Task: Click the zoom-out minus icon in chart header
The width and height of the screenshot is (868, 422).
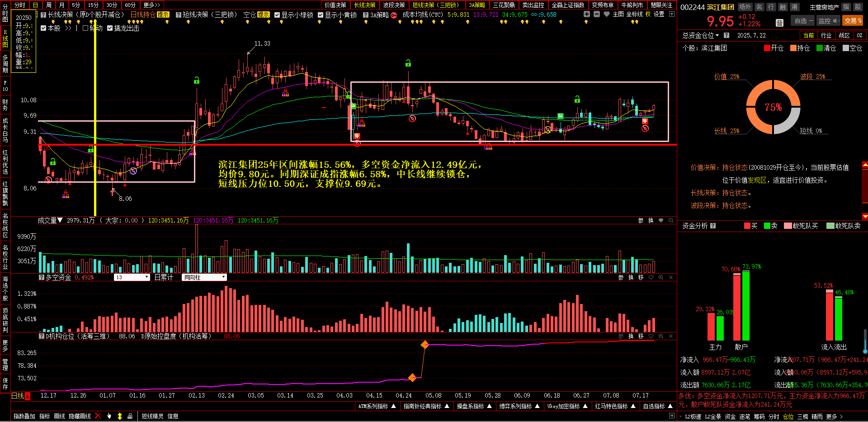Action: click(597, 14)
